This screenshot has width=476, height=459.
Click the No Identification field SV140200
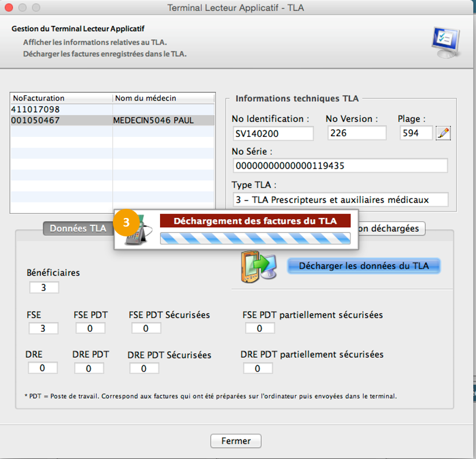tap(273, 133)
